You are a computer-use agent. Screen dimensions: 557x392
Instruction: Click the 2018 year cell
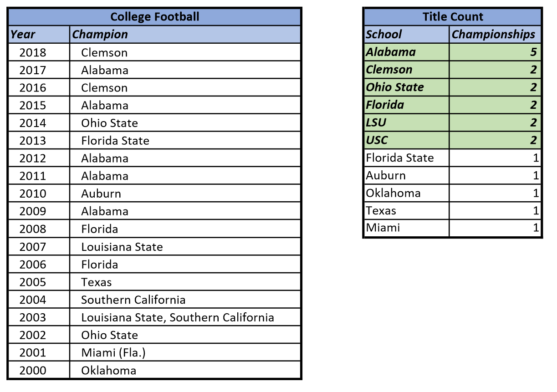33,52
